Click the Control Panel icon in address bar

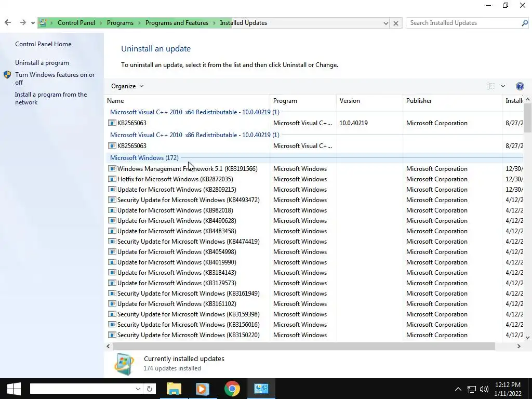(x=43, y=23)
